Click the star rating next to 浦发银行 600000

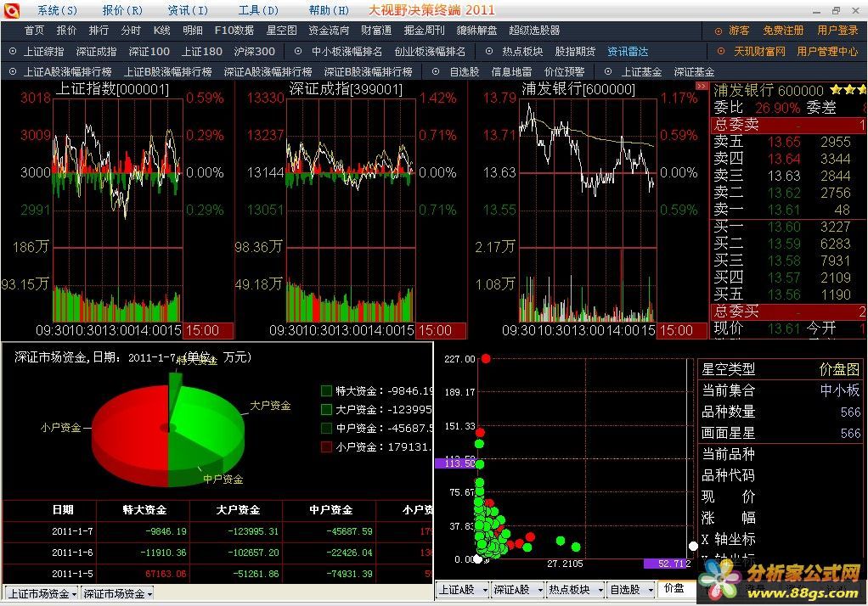coord(848,90)
